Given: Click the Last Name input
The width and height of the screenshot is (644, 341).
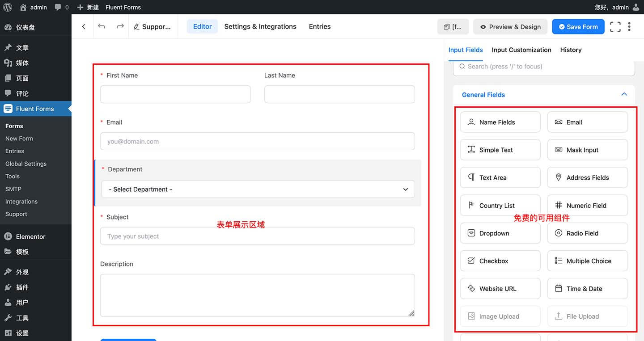Looking at the screenshot, I should (x=339, y=94).
